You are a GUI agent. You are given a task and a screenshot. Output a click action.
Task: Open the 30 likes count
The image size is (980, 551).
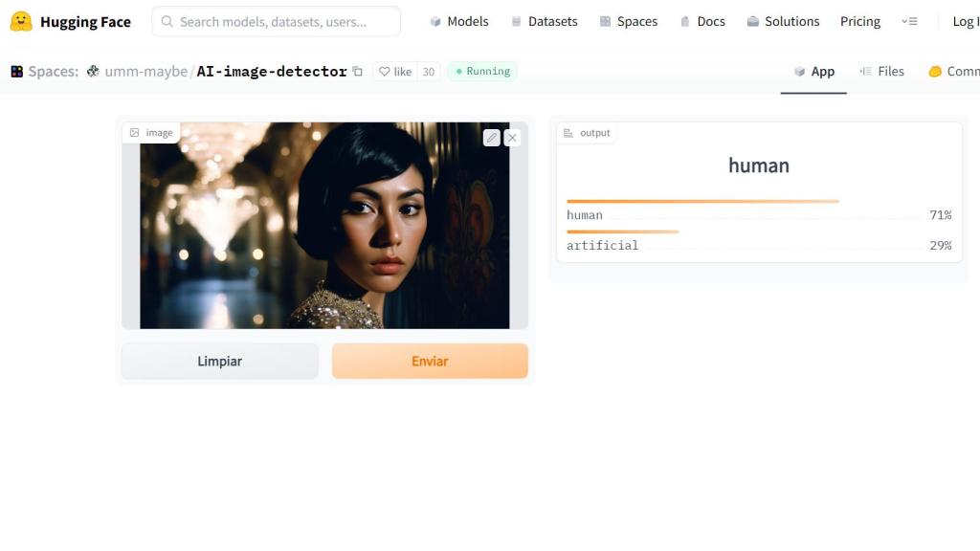tap(428, 71)
